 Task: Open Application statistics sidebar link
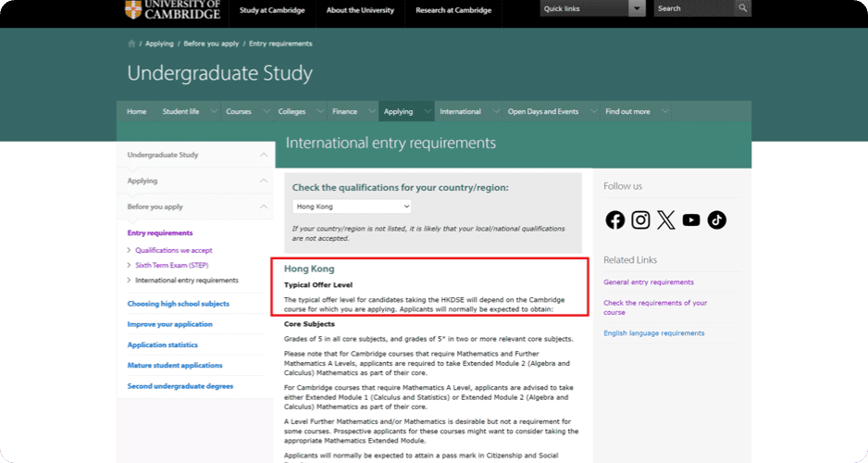pos(163,344)
